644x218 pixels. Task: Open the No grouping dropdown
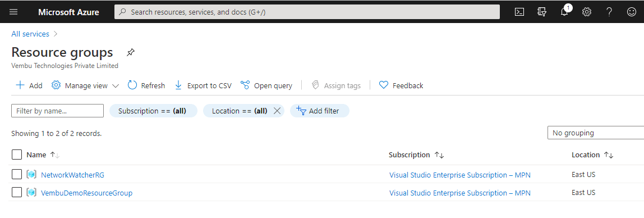[x=596, y=133]
